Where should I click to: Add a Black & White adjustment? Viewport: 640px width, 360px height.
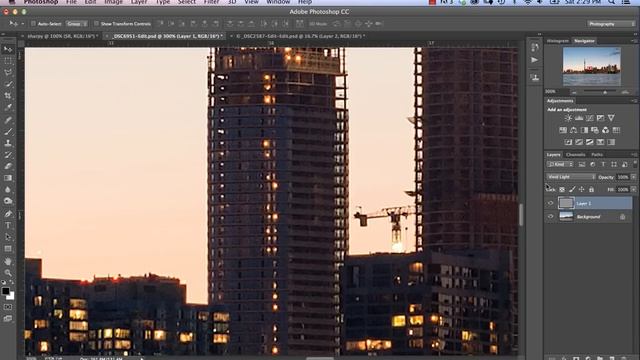pyautogui.click(x=584, y=130)
